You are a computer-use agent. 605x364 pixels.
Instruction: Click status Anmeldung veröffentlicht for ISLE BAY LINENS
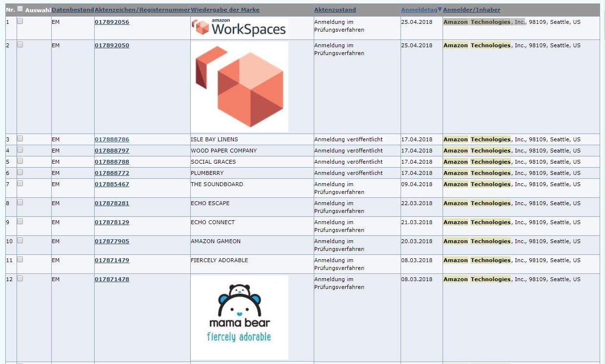[x=348, y=139]
